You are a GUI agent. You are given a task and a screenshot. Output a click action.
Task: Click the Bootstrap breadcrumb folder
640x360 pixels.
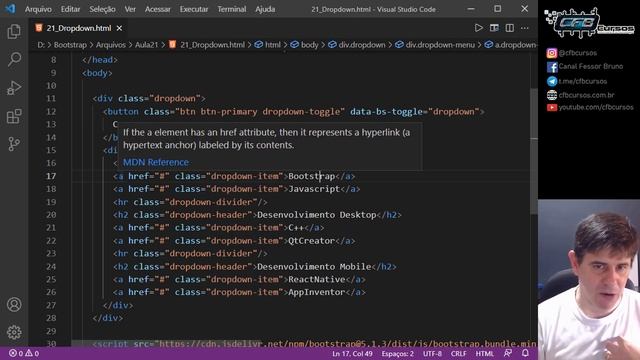70,45
